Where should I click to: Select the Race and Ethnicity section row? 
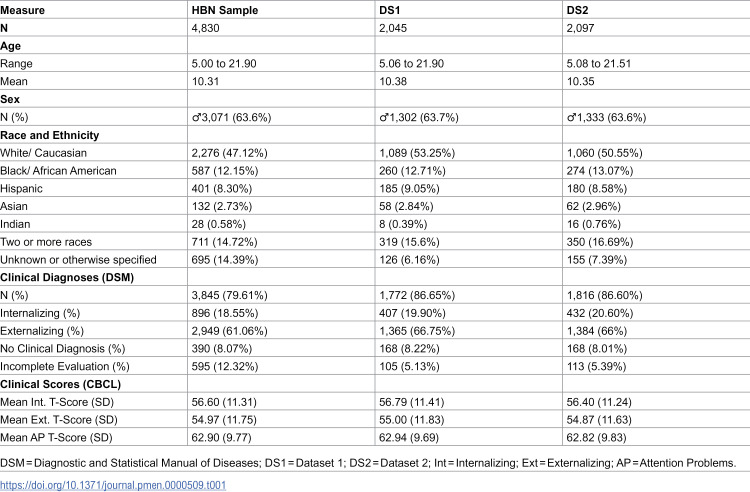click(x=375, y=135)
